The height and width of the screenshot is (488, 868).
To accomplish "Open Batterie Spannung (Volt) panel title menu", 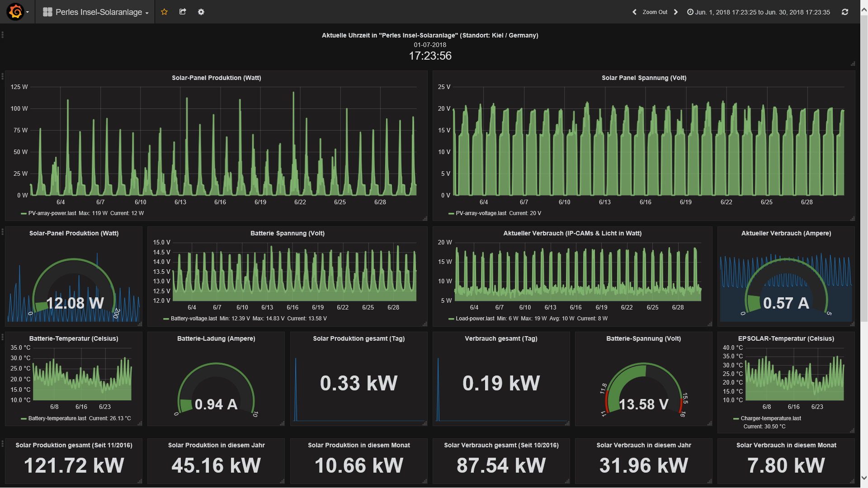I will (287, 233).
